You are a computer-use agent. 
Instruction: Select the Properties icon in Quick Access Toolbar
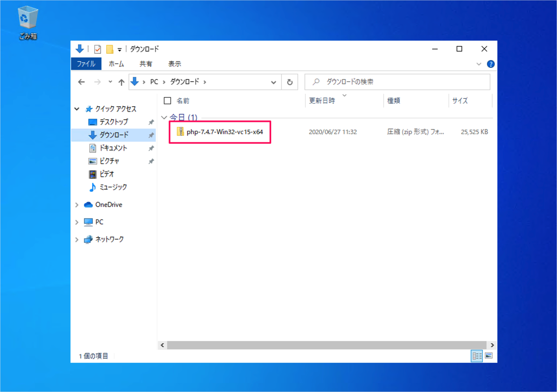pos(97,49)
